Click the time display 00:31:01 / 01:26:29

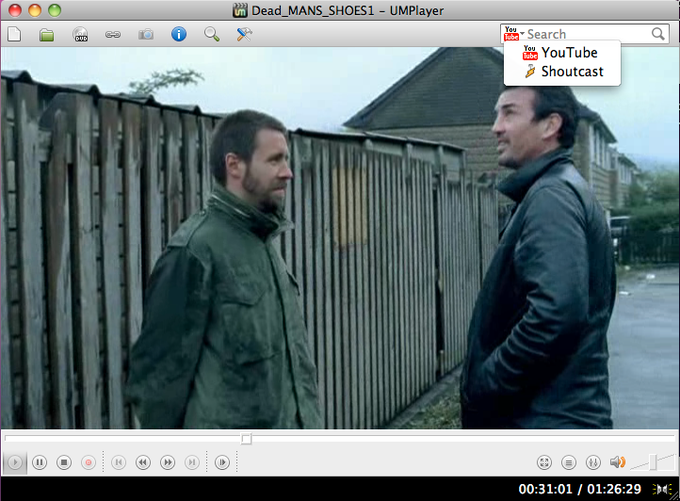point(580,489)
